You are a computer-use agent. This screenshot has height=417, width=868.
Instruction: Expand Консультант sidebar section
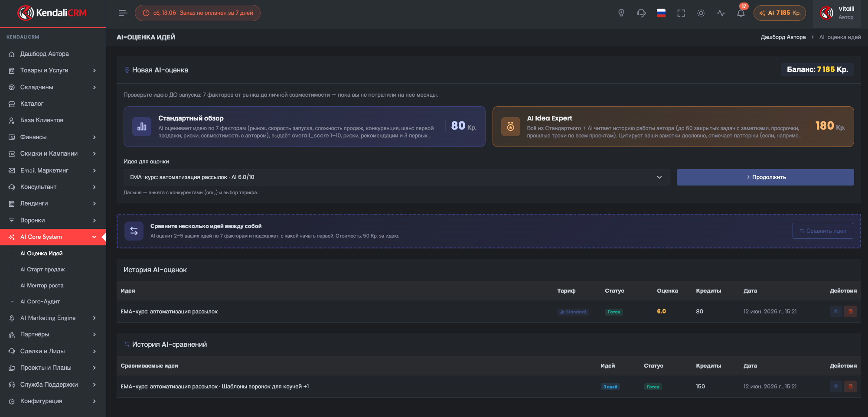[x=53, y=187]
